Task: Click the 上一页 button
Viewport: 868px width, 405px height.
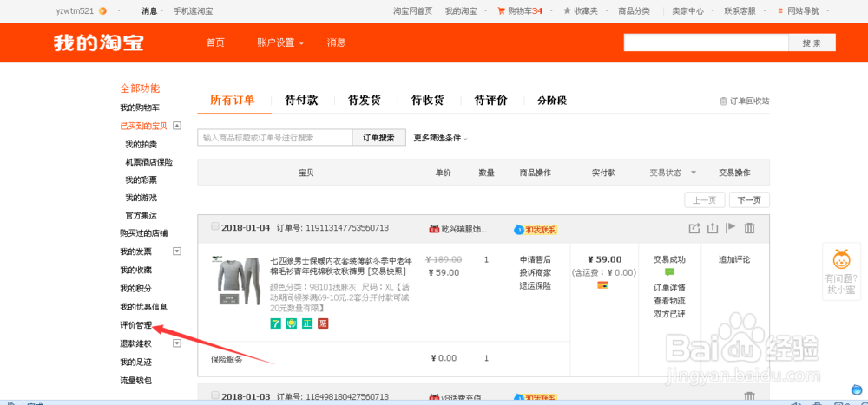Action: 704,200
